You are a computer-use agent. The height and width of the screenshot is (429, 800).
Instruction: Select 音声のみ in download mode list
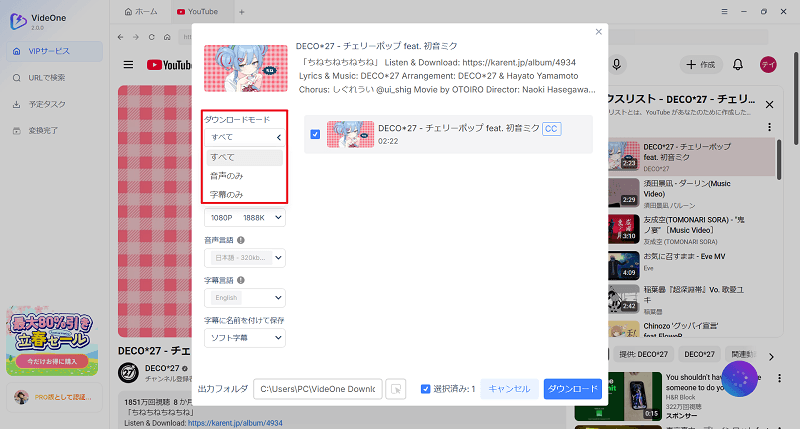(226, 175)
